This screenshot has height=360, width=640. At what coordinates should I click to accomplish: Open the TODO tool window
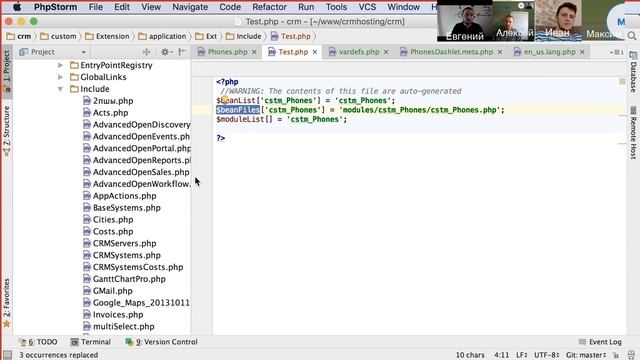(x=38, y=342)
